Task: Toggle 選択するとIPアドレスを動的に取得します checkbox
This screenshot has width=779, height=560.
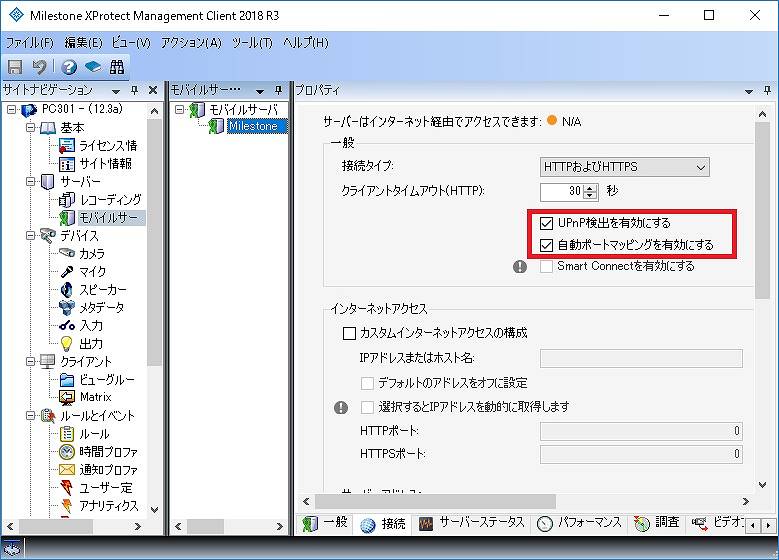Action: pyautogui.click(x=367, y=407)
